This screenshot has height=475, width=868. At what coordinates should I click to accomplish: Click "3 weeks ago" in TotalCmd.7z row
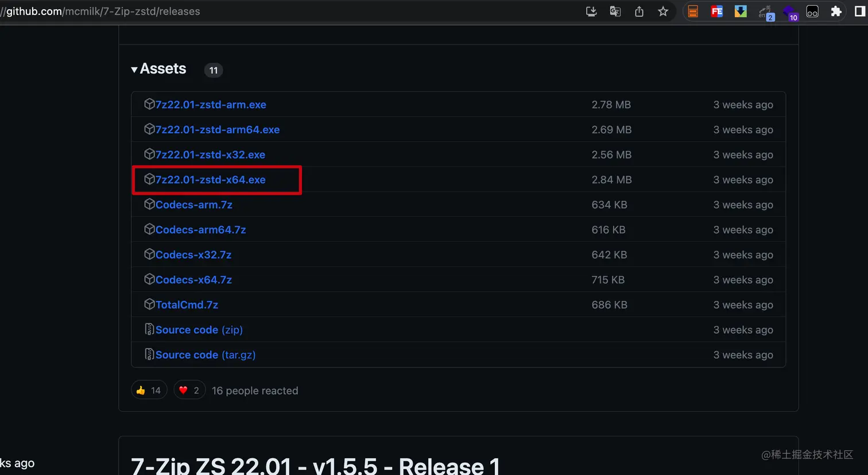coord(743,304)
